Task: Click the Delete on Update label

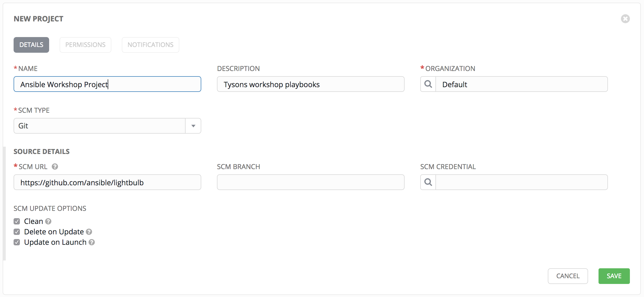Action: (x=54, y=232)
